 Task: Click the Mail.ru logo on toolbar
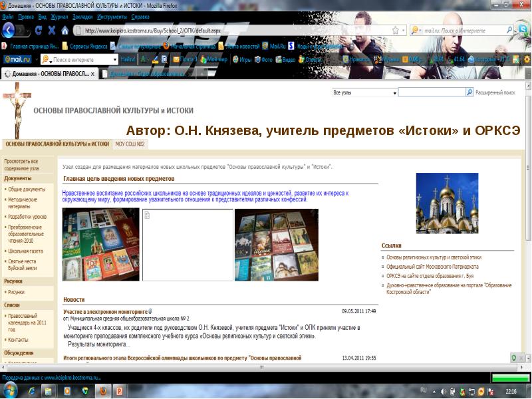click(17, 59)
